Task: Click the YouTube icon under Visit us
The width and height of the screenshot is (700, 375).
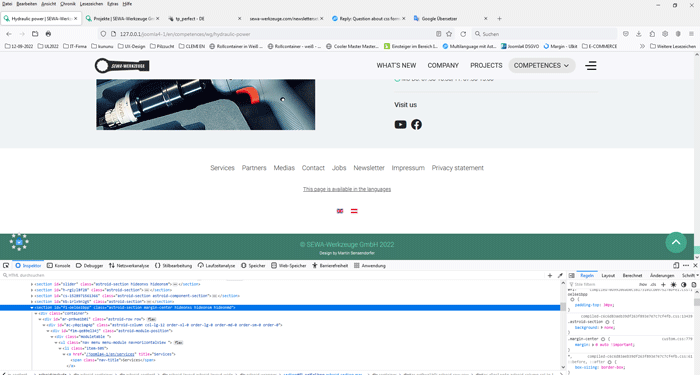Action: pos(400,125)
